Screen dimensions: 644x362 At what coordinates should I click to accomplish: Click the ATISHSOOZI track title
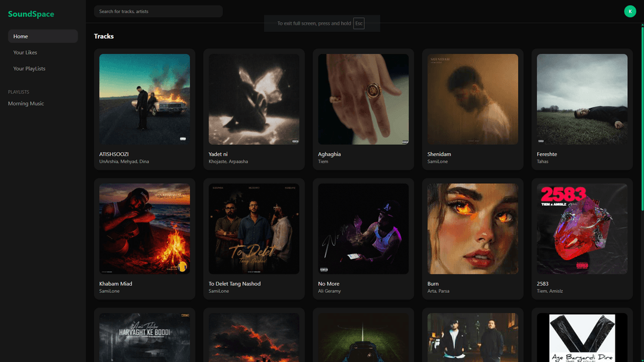[x=114, y=154]
